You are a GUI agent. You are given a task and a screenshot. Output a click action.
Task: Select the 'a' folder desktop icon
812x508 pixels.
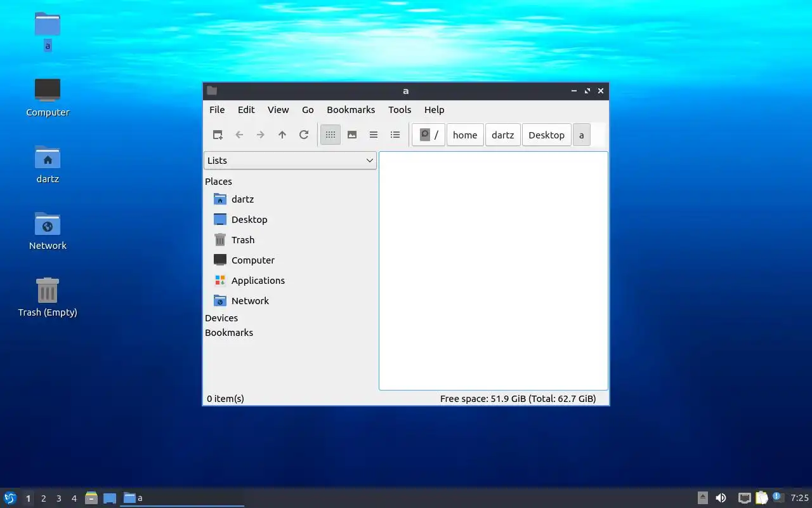(48, 31)
